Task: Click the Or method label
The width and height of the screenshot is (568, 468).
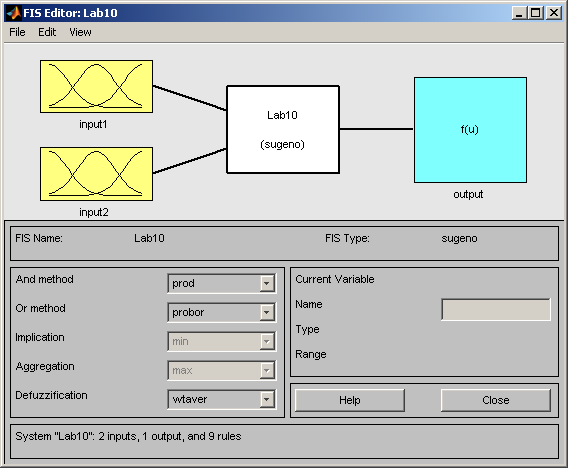Action: coord(41,308)
